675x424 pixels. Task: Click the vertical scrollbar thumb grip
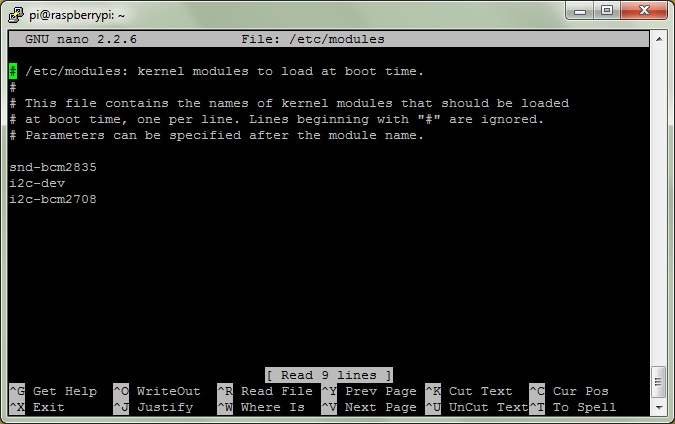tap(659, 382)
